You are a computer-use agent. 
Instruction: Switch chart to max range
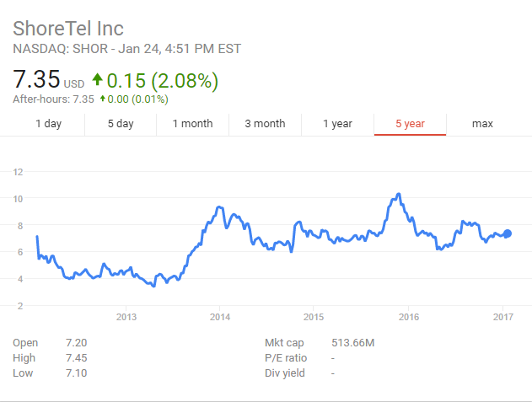point(482,124)
